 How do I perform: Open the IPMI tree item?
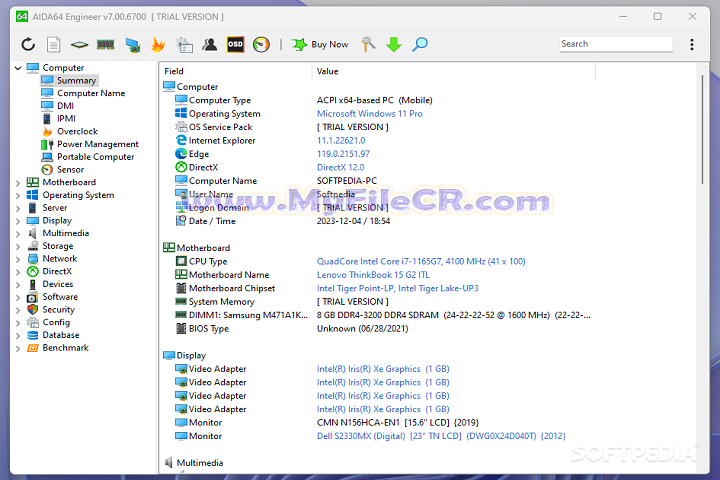point(66,119)
